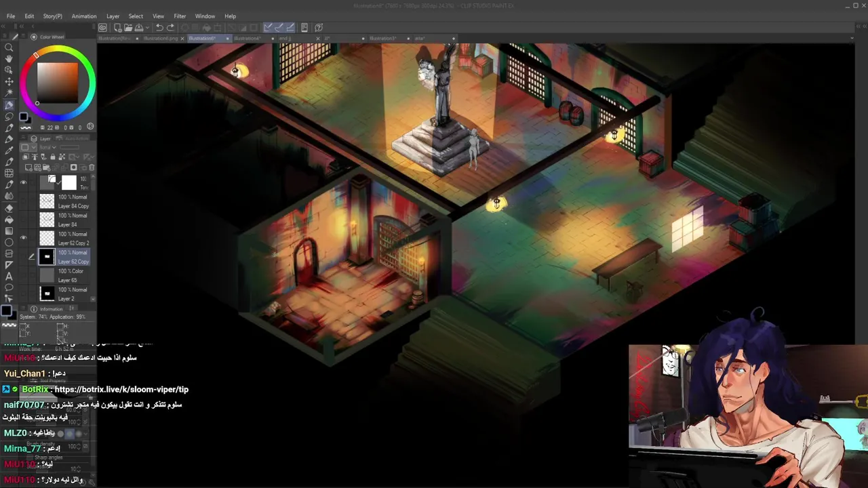The width and height of the screenshot is (868, 488).
Task: Show the Layer 84 Copy layer
Action: (x=24, y=201)
